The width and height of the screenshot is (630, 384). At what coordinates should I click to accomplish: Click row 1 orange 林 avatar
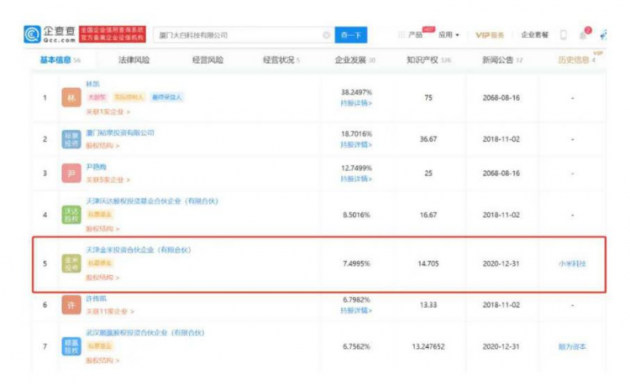(x=71, y=98)
